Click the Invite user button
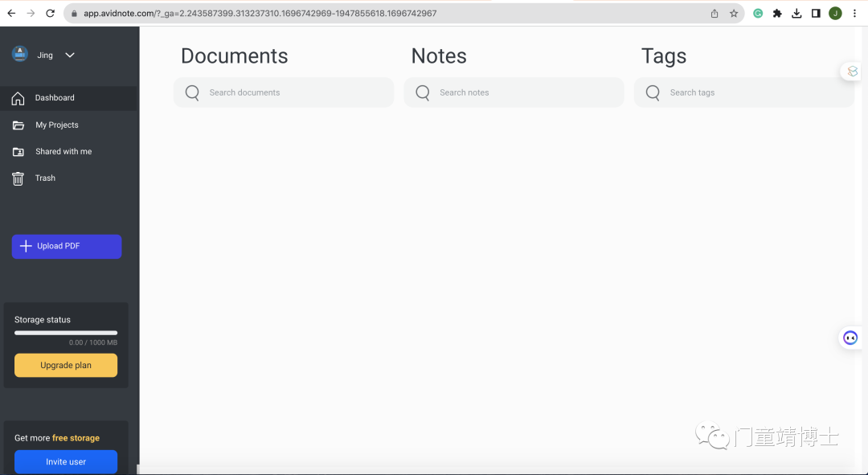The image size is (868, 475). point(66,461)
